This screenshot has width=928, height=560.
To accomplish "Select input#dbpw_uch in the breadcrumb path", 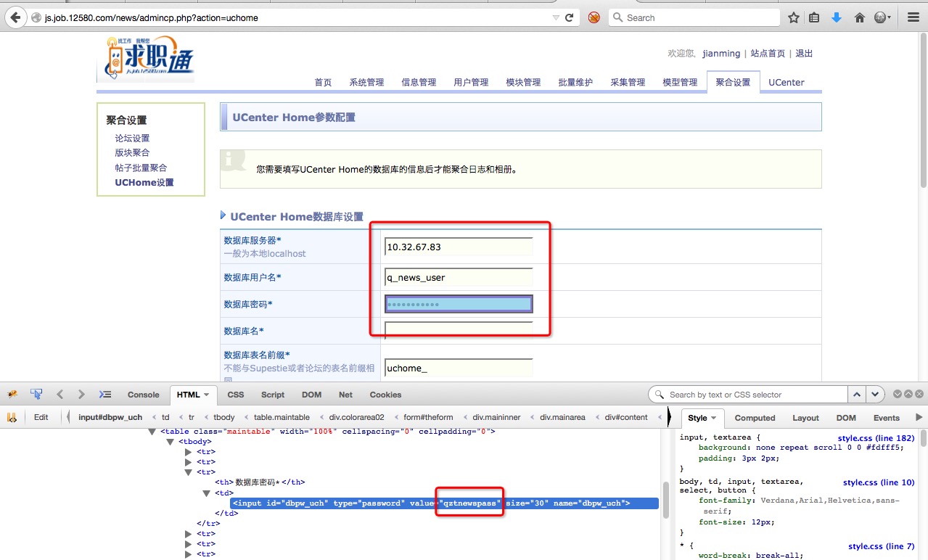I will (x=110, y=417).
